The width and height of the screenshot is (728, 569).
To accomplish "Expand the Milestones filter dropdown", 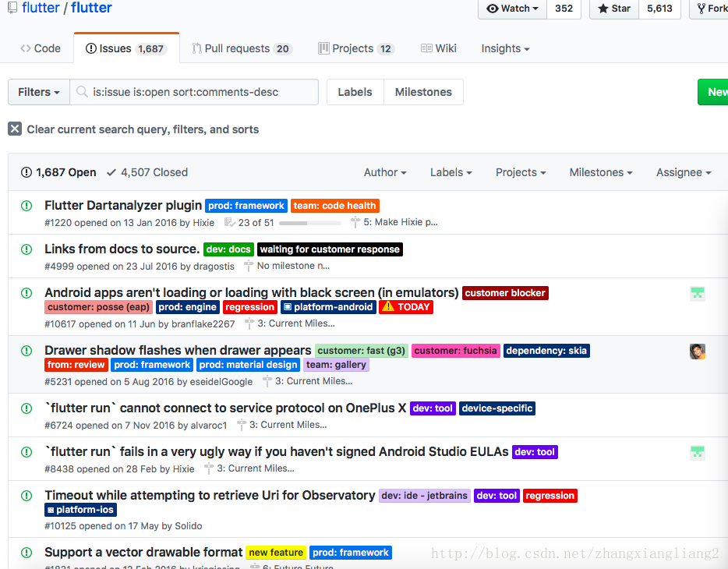I will 600,172.
